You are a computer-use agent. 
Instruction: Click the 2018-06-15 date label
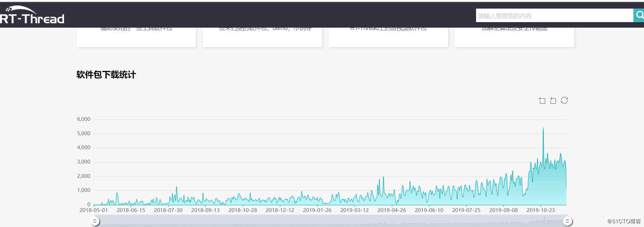click(x=131, y=210)
